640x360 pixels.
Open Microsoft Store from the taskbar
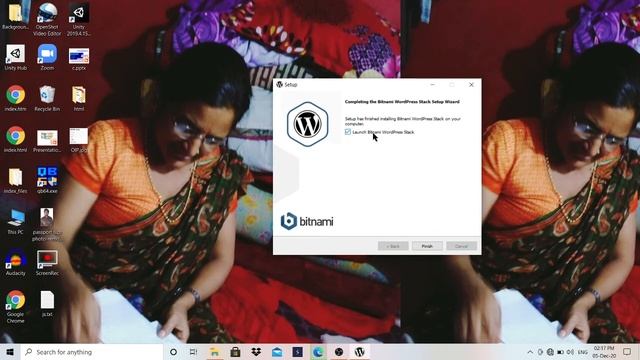pos(235,352)
